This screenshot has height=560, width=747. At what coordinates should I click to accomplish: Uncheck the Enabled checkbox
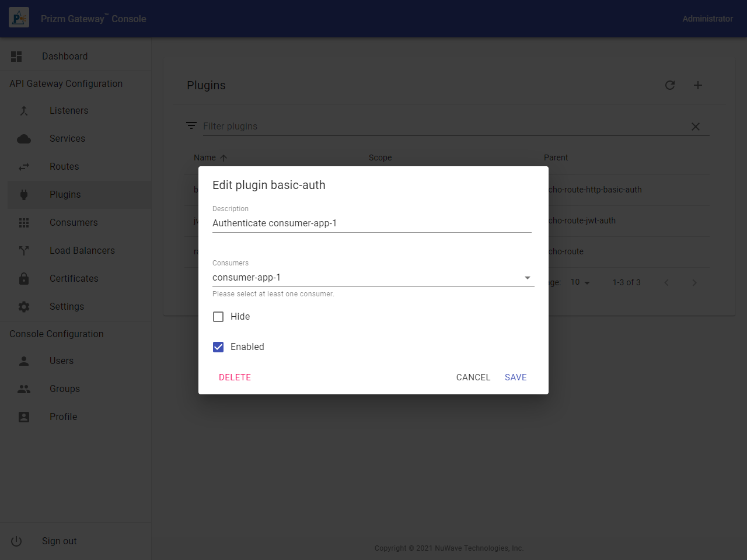pyautogui.click(x=218, y=347)
